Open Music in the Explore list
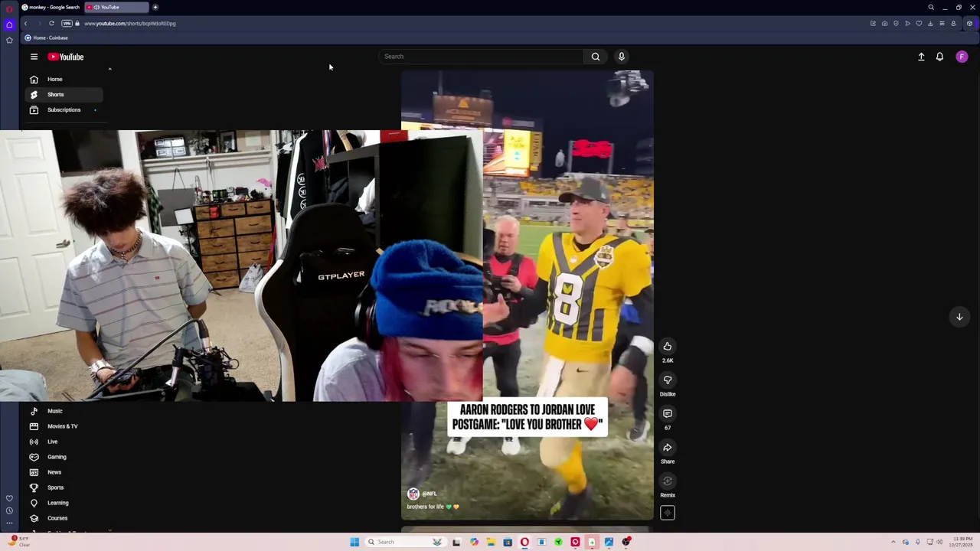This screenshot has width=980, height=551. tap(64, 411)
